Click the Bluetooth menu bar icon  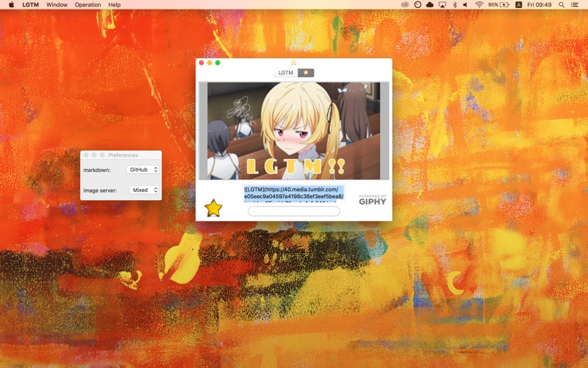(x=454, y=5)
